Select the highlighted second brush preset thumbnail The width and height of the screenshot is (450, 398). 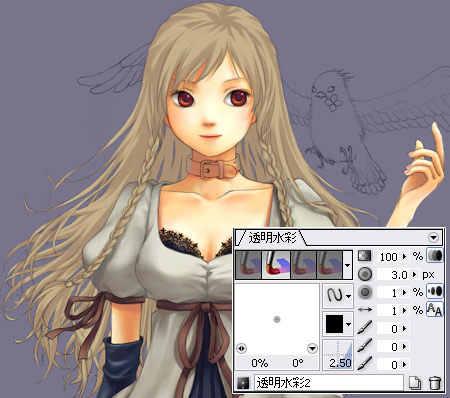pos(276,265)
